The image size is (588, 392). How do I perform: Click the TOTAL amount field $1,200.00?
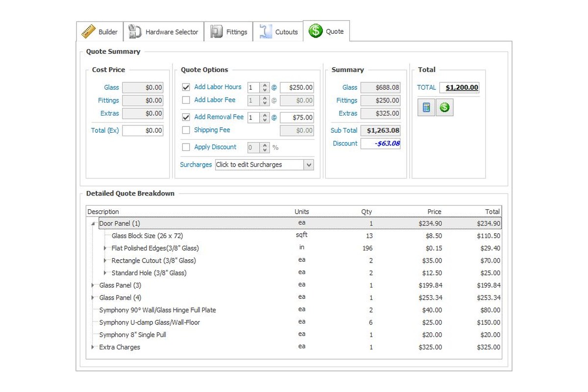(x=459, y=88)
